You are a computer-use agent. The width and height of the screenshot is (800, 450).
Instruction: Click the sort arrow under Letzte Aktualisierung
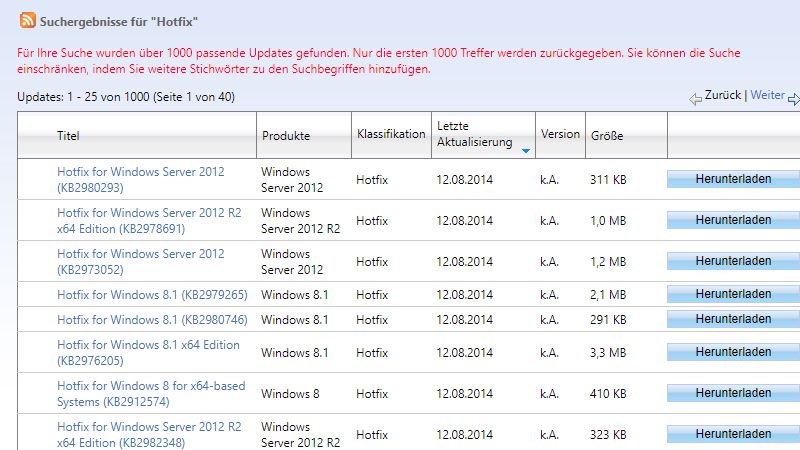coord(526,151)
